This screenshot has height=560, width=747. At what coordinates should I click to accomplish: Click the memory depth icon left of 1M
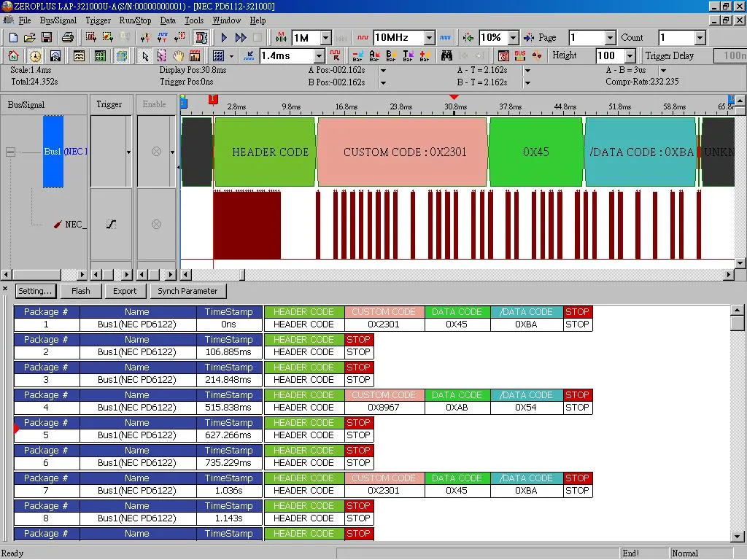(281, 38)
